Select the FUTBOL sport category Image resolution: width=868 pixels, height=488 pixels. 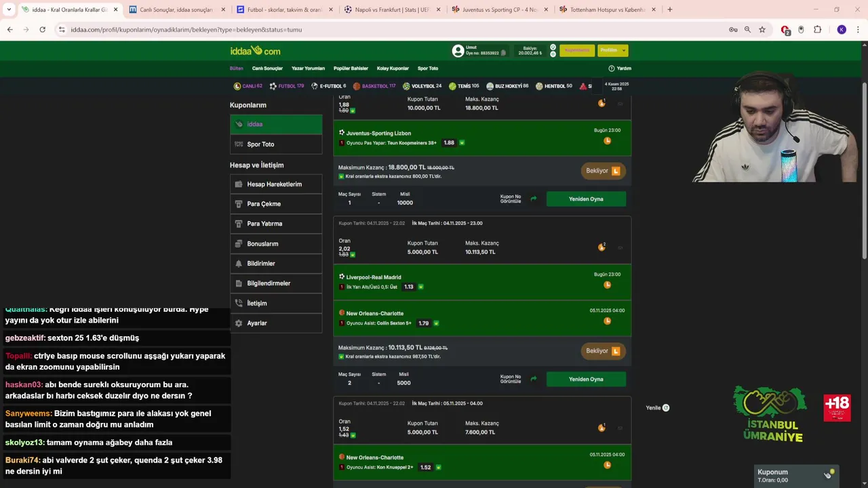(x=287, y=86)
